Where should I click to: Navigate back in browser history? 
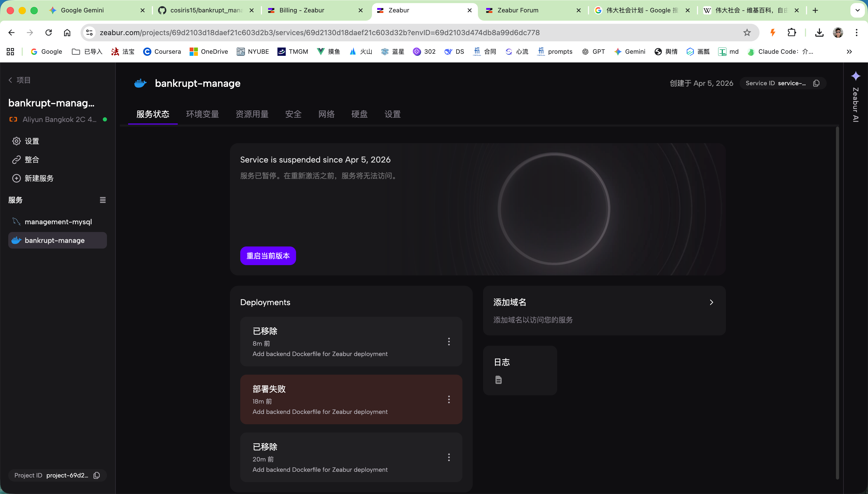pos(12,33)
